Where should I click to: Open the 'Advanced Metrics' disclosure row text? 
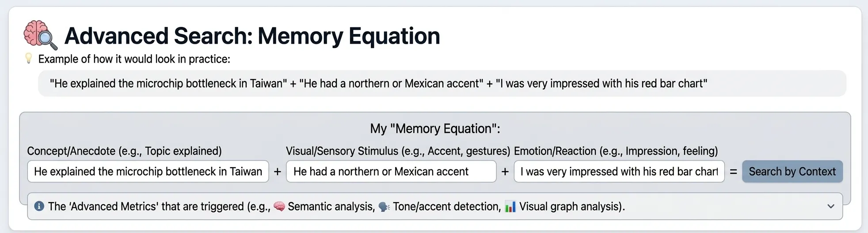coord(336,206)
